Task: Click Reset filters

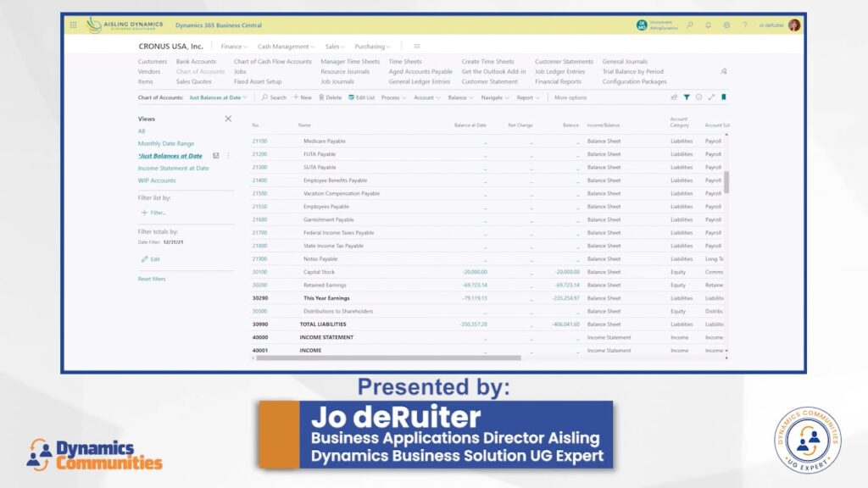Action: click(x=152, y=279)
